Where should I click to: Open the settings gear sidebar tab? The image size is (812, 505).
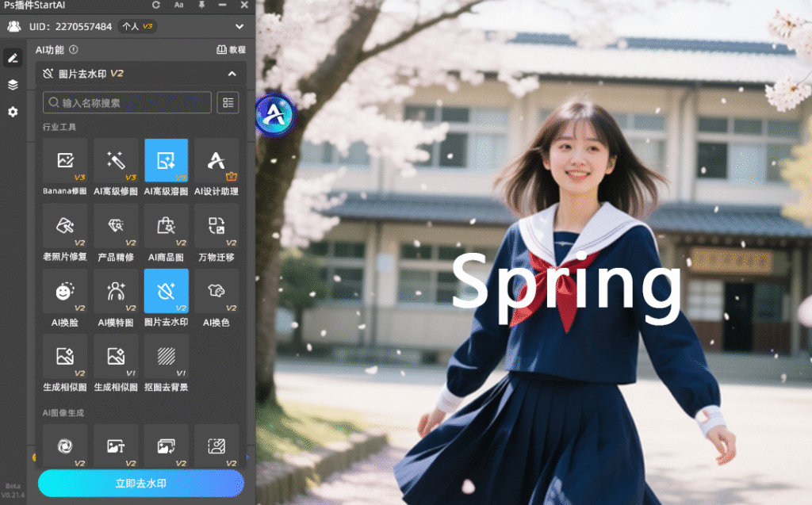coord(13,113)
